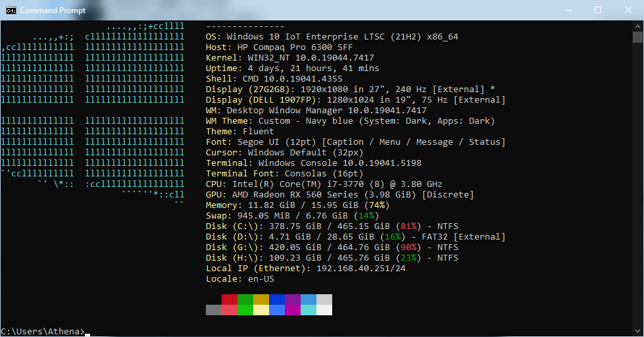
Task: Click the bright red bottom-row color block
Action: (229, 310)
